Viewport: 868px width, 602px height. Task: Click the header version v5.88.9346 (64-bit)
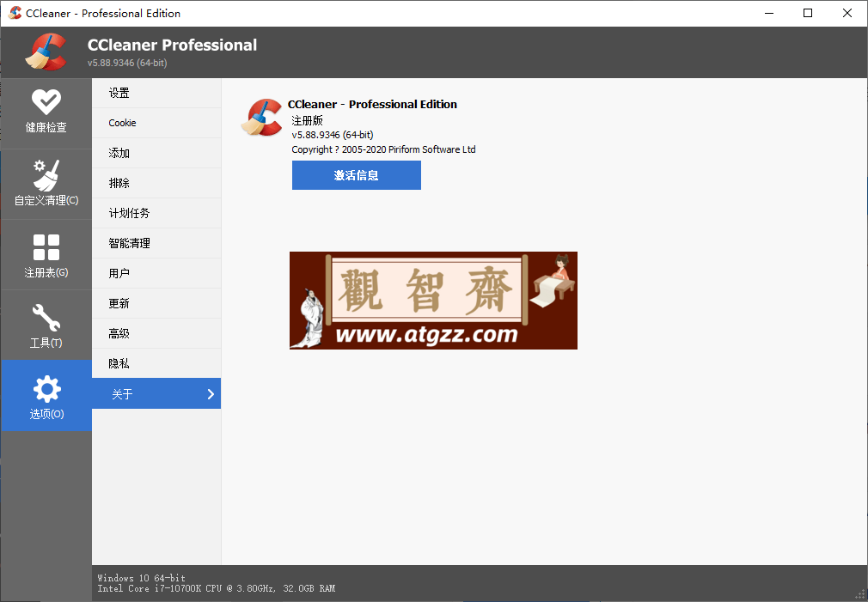click(x=127, y=63)
